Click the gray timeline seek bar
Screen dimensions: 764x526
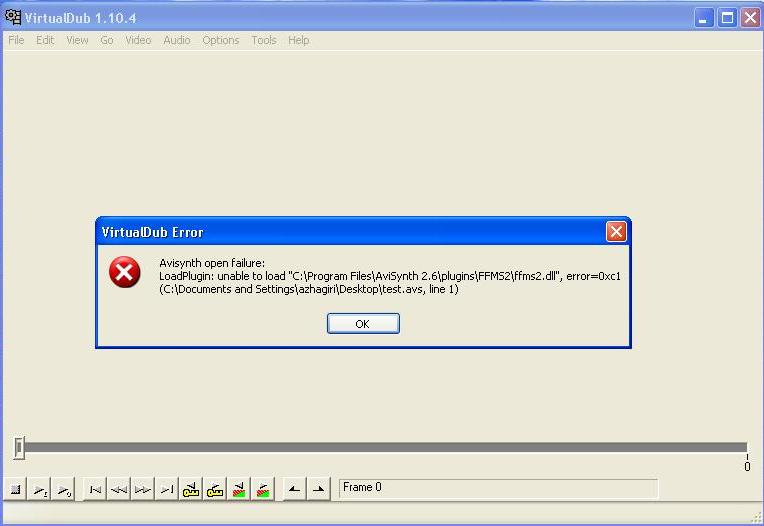[x=385, y=447]
